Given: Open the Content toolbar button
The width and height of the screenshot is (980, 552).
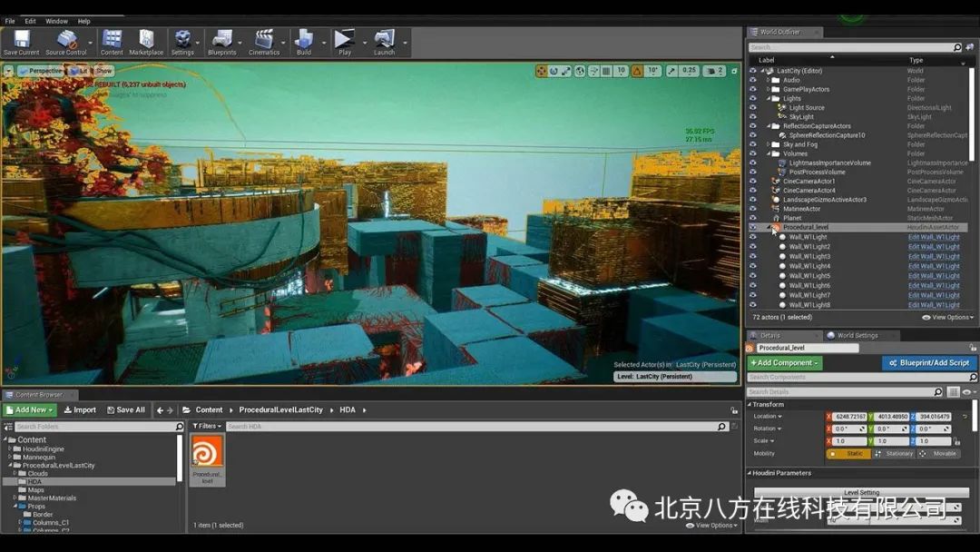Looking at the screenshot, I should pos(112,43).
